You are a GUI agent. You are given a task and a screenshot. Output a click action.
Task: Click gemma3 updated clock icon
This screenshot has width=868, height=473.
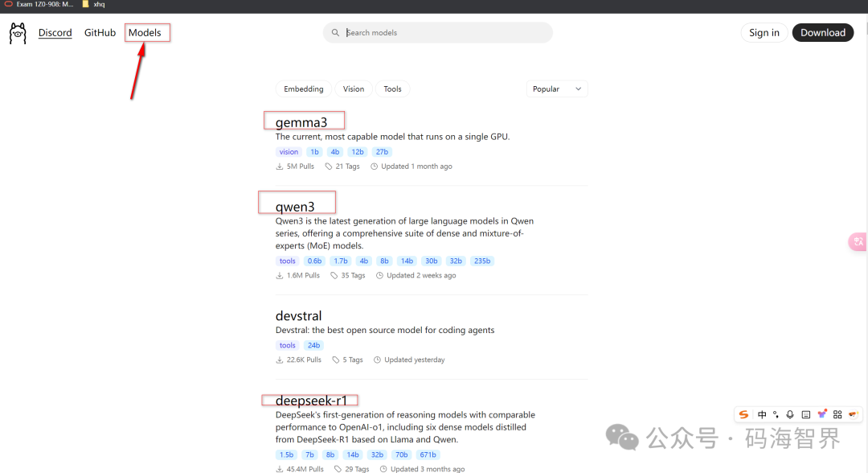(375, 167)
